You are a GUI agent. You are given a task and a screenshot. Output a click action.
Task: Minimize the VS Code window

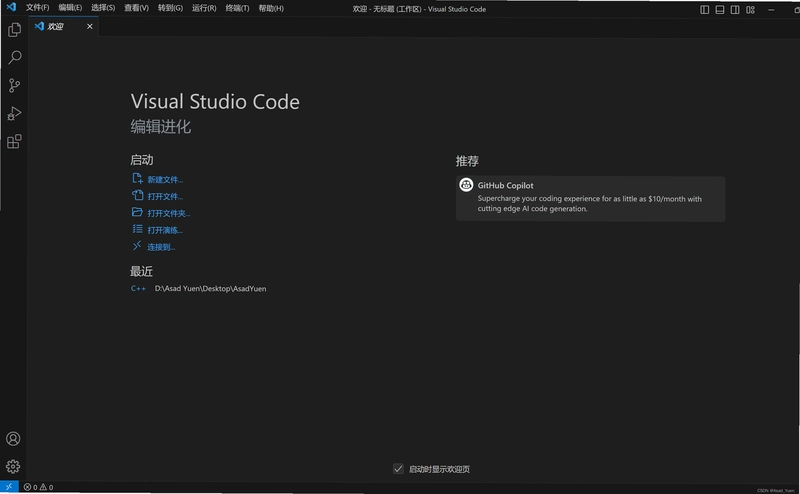point(771,9)
